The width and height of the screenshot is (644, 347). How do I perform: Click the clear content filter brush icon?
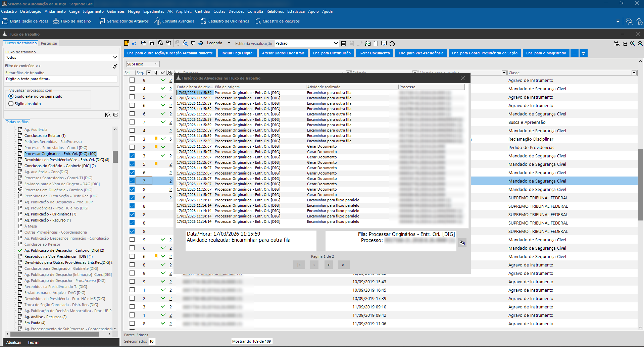115,66
